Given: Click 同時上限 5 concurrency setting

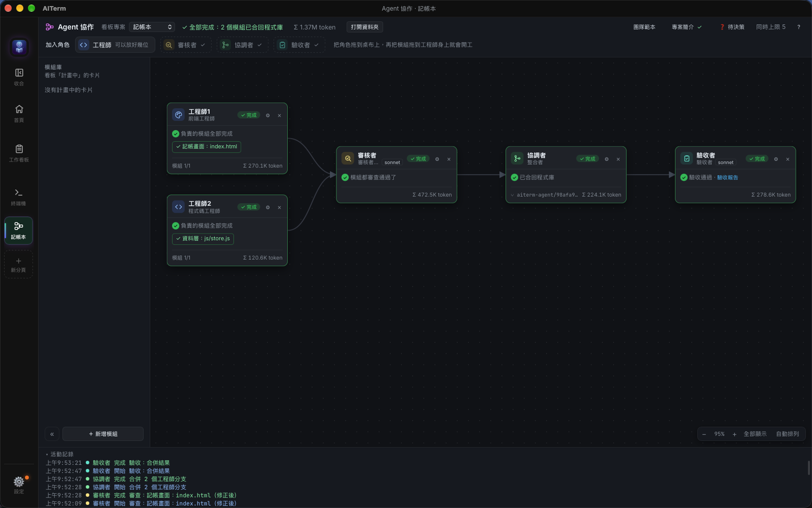Looking at the screenshot, I should pos(771,27).
